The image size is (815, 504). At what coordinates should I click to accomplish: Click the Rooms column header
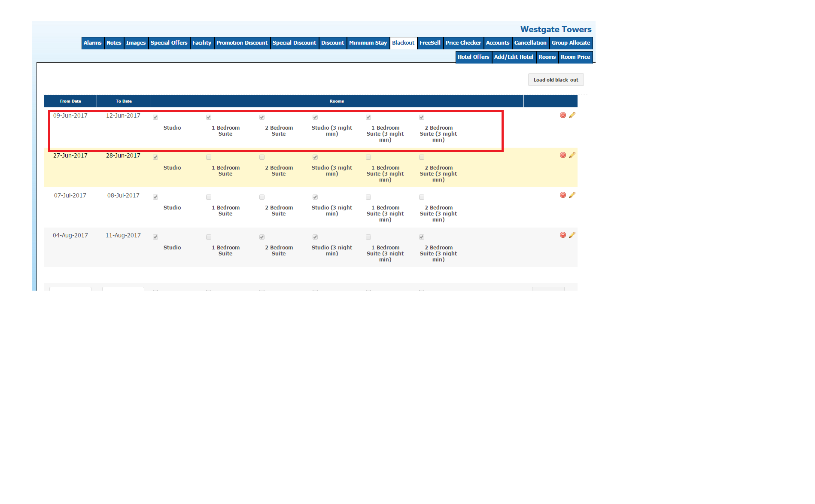click(337, 101)
